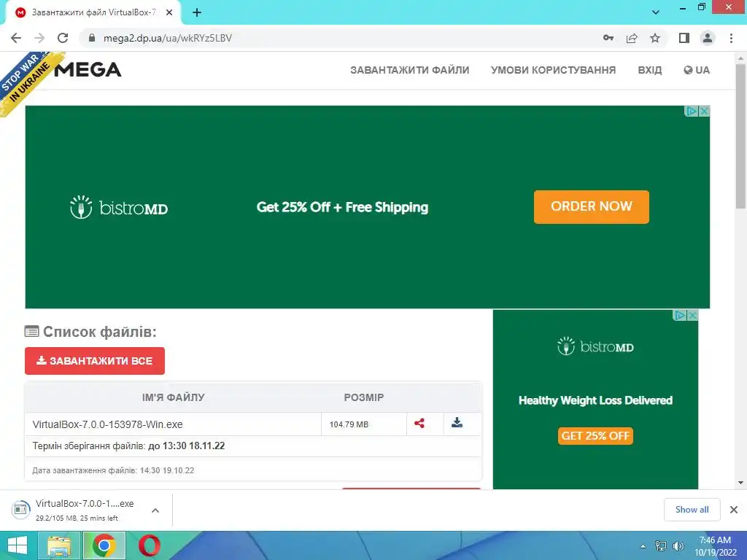Go back to the previous page
Viewport: 747px width, 560px height.
click(16, 38)
